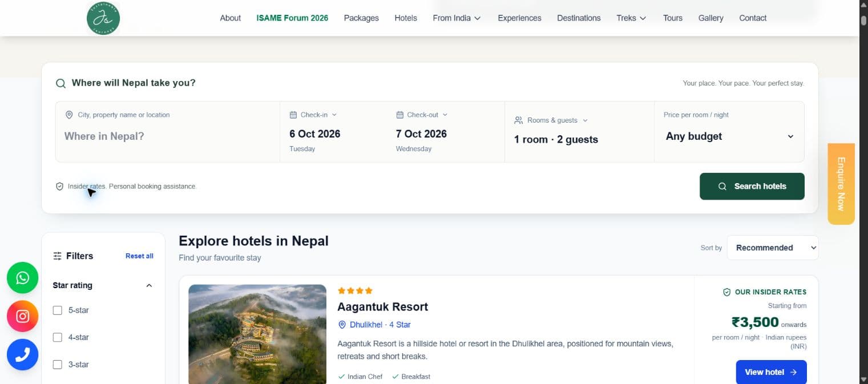The height and width of the screenshot is (384, 868).
Task: Tick the 5-star checkbox
Action: (57, 310)
